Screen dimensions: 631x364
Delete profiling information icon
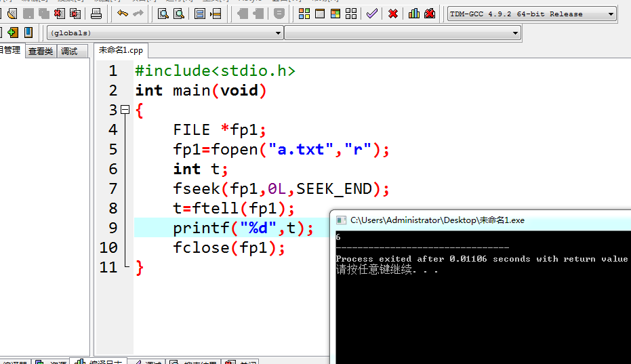[430, 14]
